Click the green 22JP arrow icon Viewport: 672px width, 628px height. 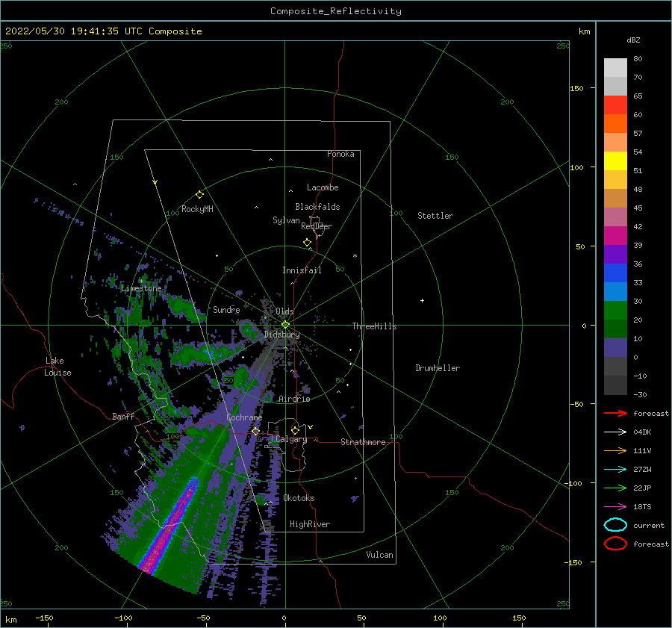coord(615,488)
